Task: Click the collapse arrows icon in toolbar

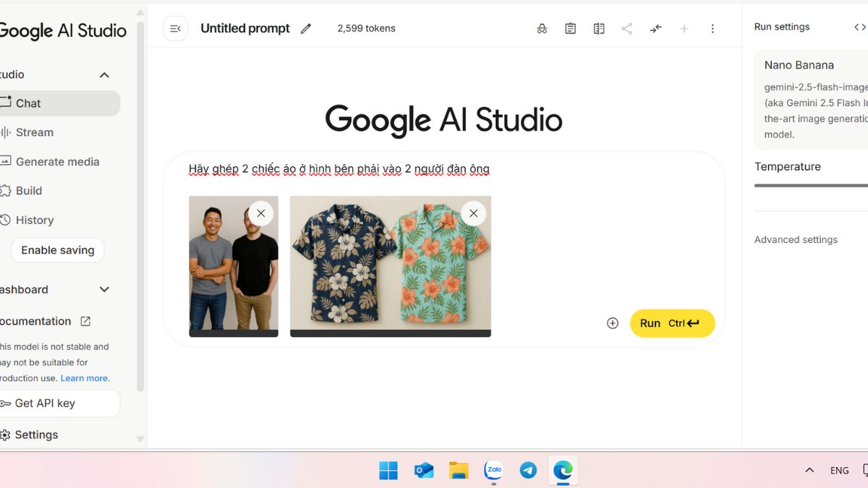Action: coord(655,28)
